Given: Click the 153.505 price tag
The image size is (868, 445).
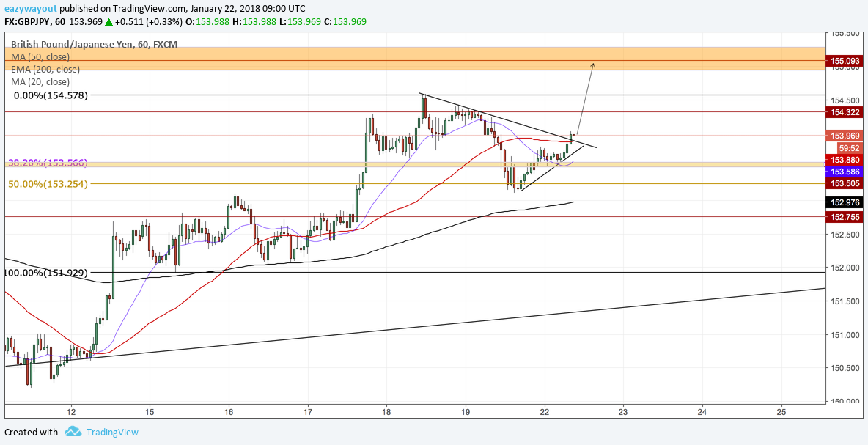Looking at the screenshot, I should coord(845,184).
